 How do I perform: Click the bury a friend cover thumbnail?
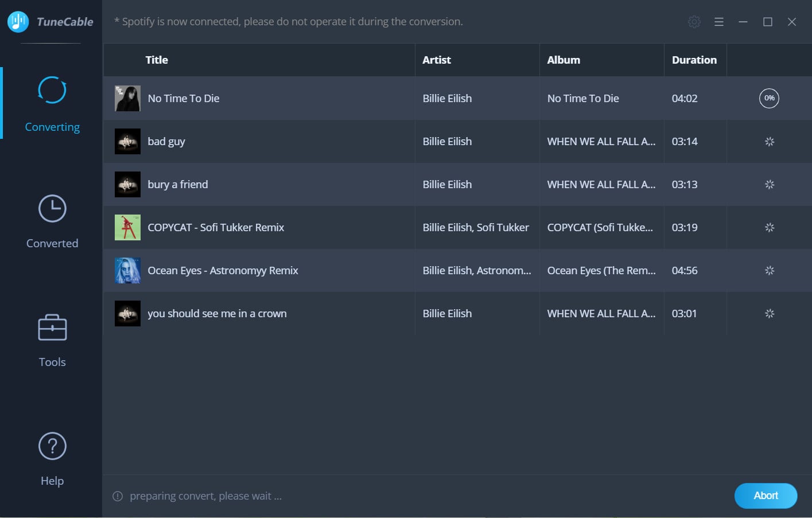point(127,185)
